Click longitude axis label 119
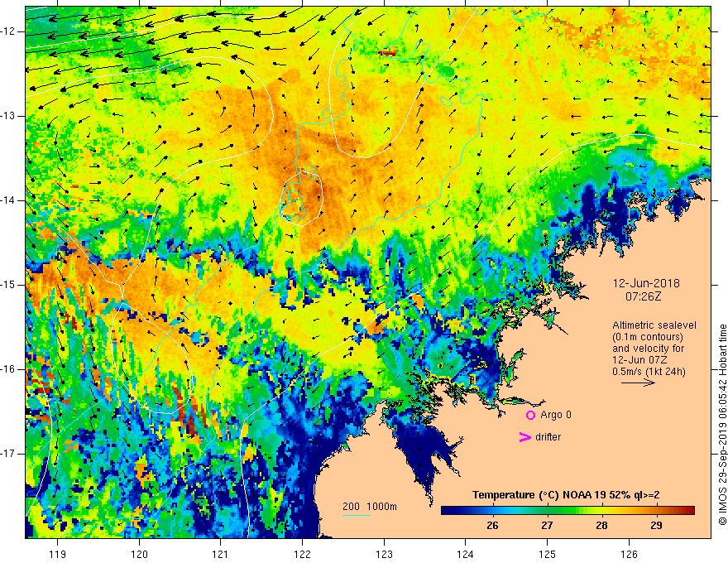The height and width of the screenshot is (563, 728). pos(58,554)
